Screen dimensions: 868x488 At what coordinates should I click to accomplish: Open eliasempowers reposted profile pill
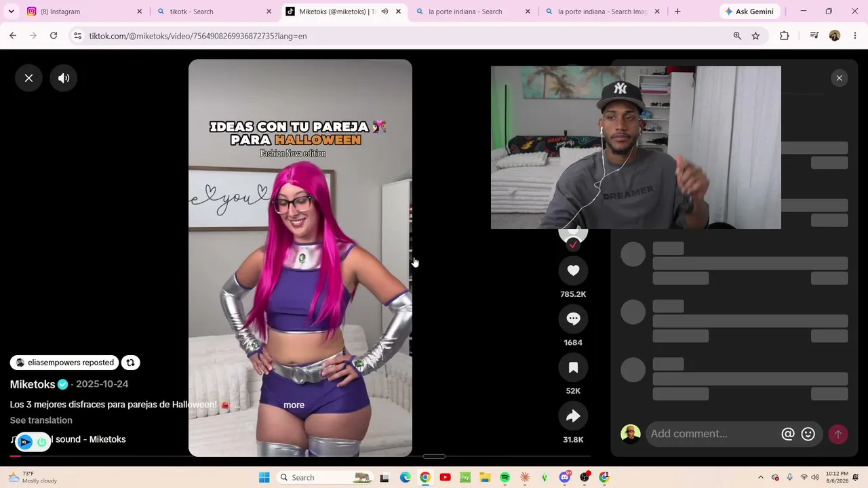click(x=64, y=363)
